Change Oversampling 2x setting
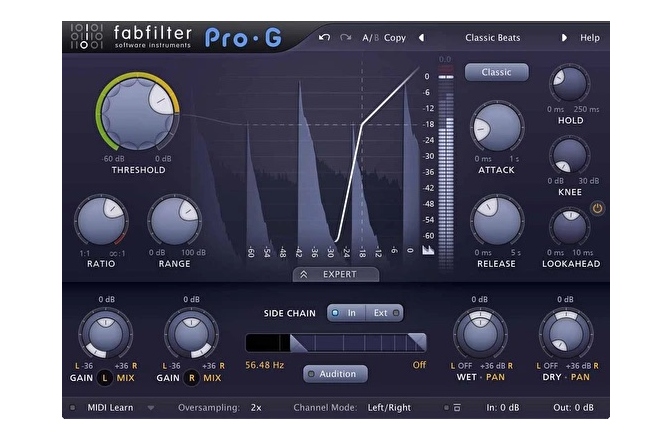The image size is (672, 440). tap(256, 408)
